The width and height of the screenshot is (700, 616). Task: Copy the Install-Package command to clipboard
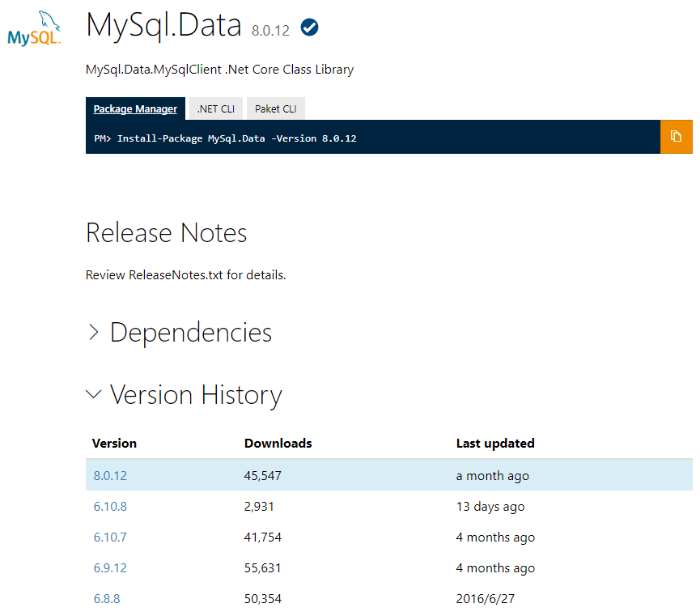point(677,136)
